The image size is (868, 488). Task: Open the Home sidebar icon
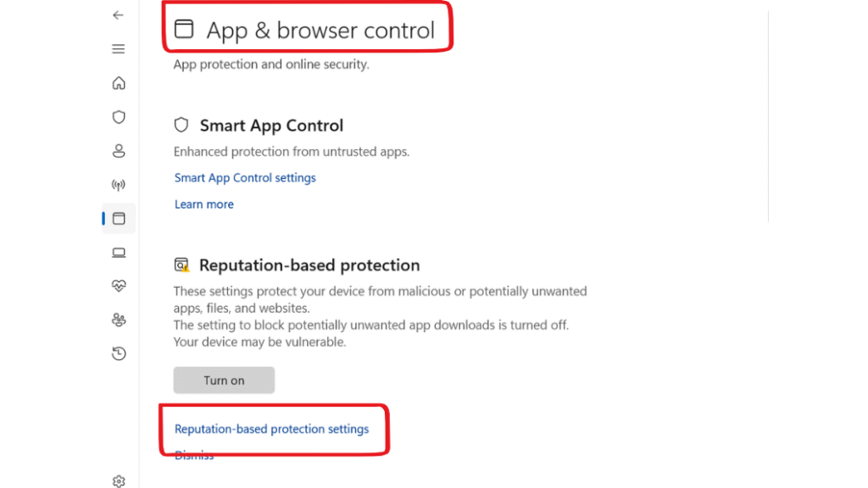point(119,83)
